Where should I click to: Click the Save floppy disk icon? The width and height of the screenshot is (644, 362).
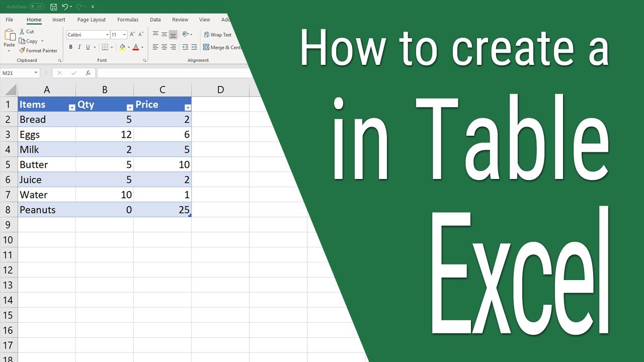coord(53,7)
